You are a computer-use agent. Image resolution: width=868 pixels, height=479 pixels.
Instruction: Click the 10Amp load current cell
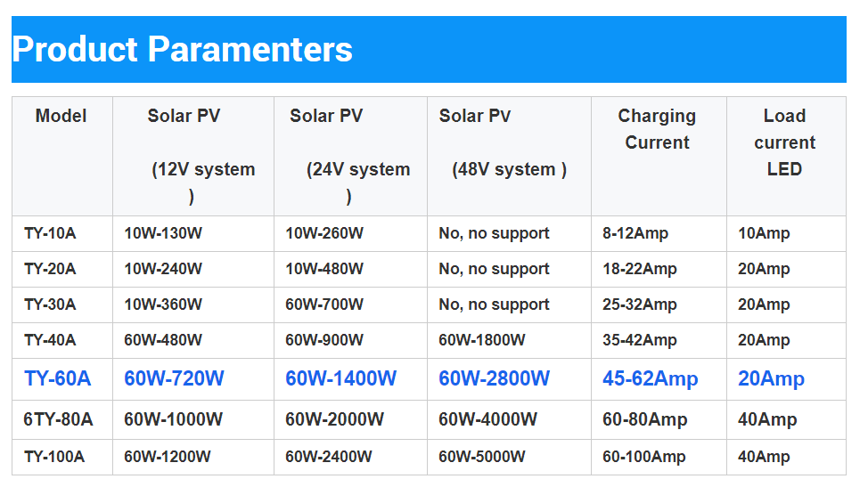(764, 233)
